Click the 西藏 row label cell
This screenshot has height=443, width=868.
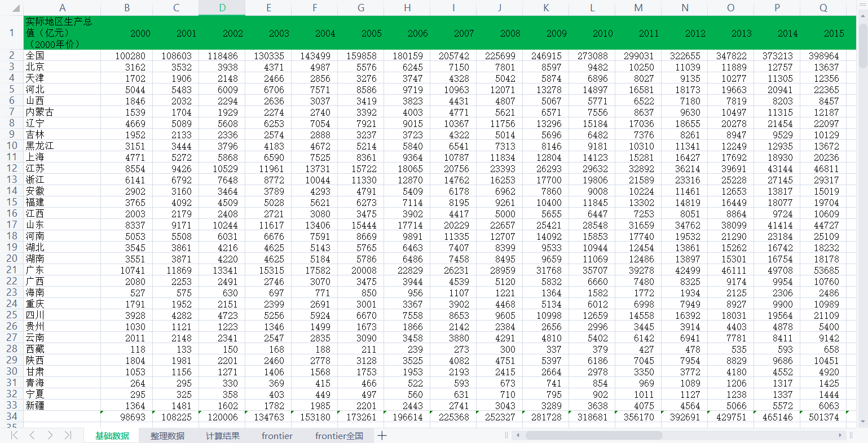(62, 349)
